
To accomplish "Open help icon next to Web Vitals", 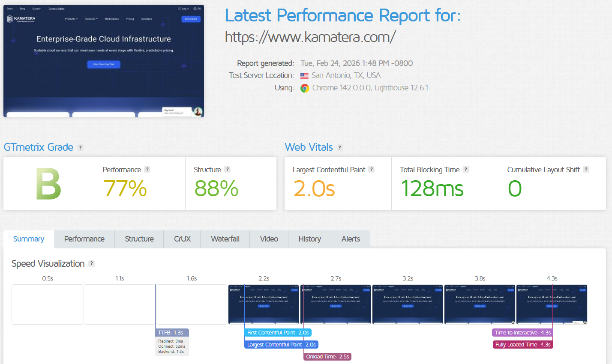I will pos(340,147).
